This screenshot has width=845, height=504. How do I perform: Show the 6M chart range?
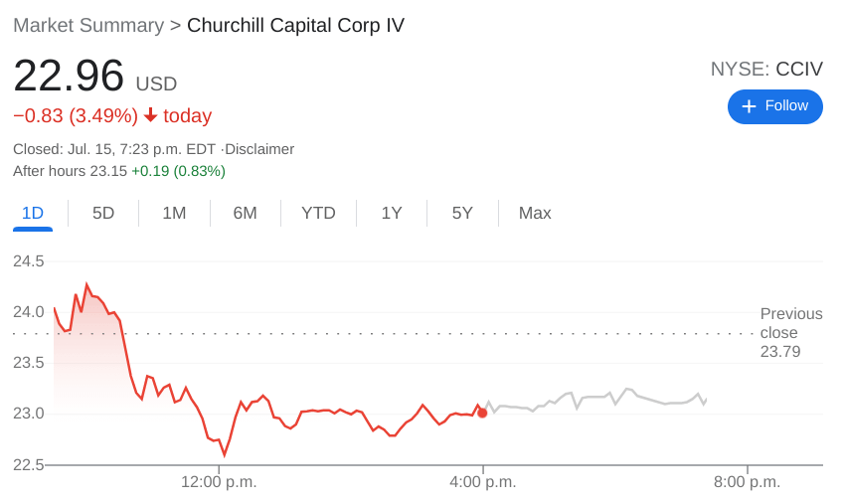pos(245,213)
